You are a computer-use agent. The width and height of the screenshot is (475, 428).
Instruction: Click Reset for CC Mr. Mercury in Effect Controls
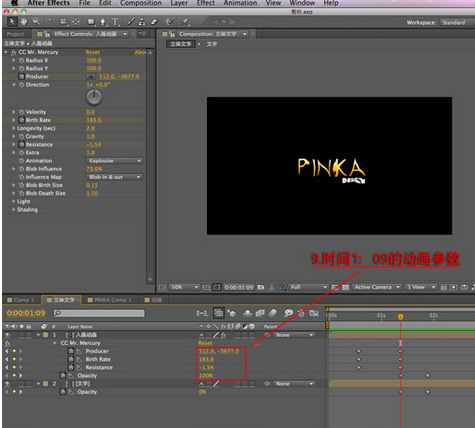(93, 52)
